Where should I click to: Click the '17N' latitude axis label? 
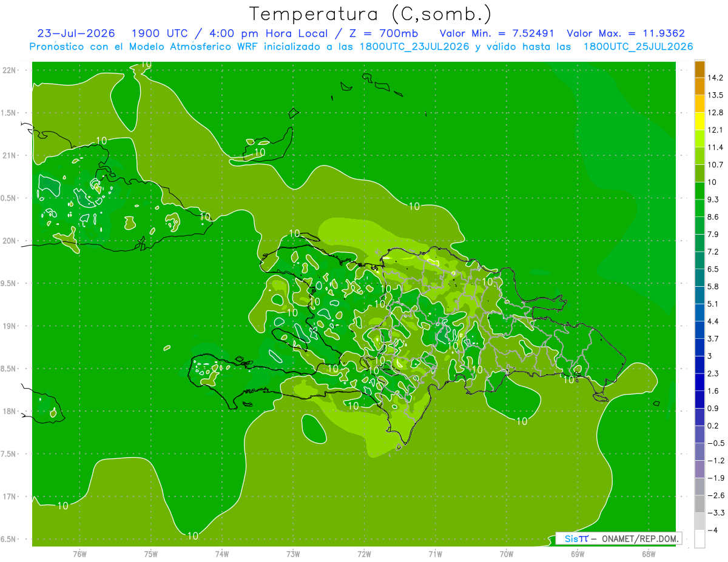pyautogui.click(x=9, y=497)
